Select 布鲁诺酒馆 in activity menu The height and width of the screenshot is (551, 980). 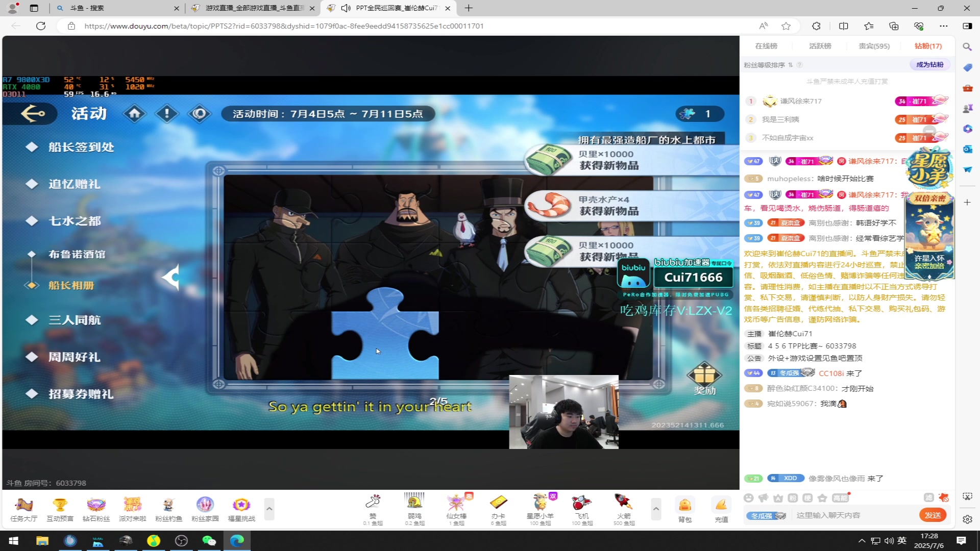click(x=77, y=254)
